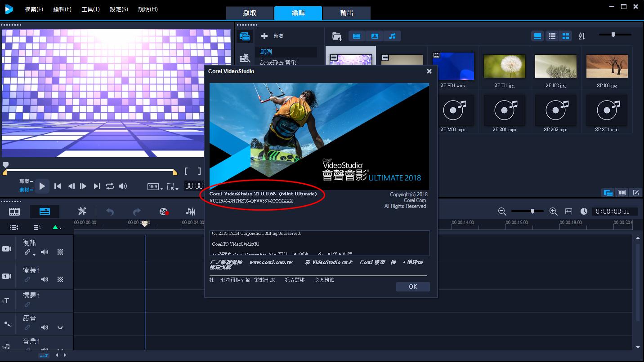
Task: Step back one frame
Action: click(71, 186)
